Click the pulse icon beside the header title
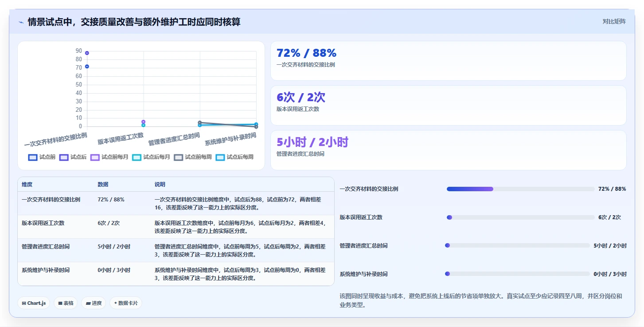644x327 pixels. coord(21,22)
